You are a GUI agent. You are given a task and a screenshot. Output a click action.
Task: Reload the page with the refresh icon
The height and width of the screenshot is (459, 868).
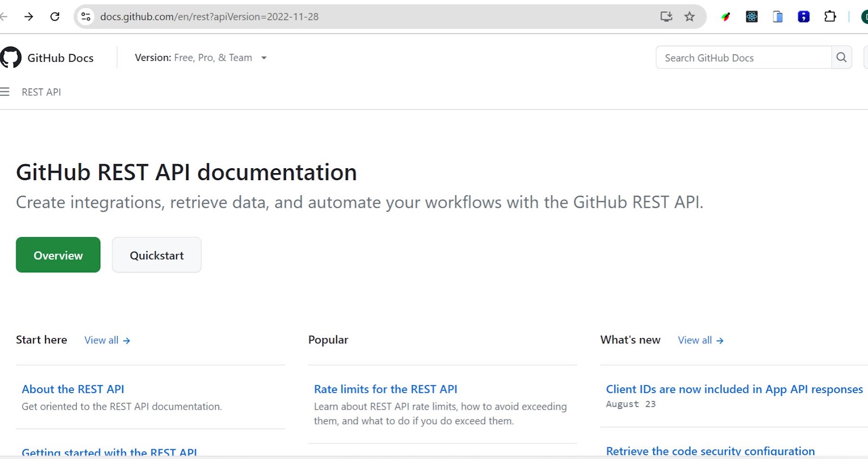pos(55,17)
